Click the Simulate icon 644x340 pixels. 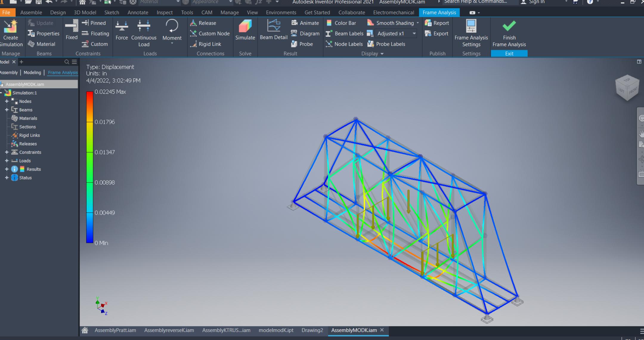tap(245, 30)
